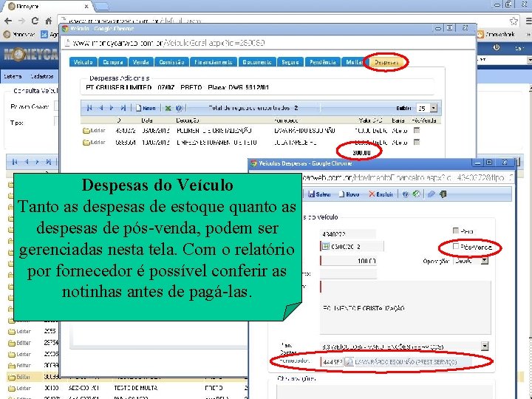This screenshot has height=399, width=532.
Task: Click Novo in Veículos Despesas toolbar
Action: pyautogui.click(x=349, y=194)
